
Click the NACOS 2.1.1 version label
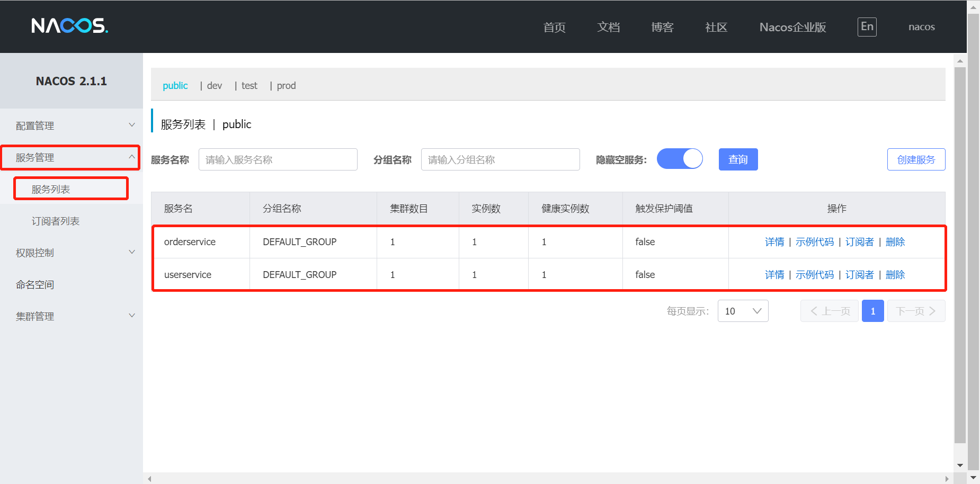click(72, 81)
